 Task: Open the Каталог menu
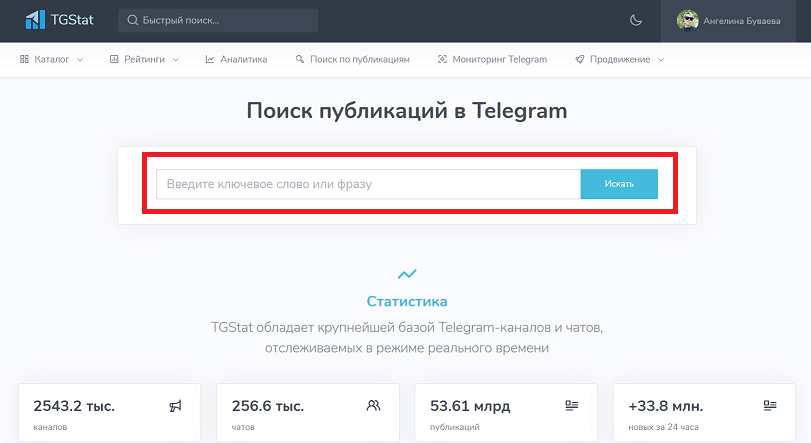pyautogui.click(x=51, y=59)
